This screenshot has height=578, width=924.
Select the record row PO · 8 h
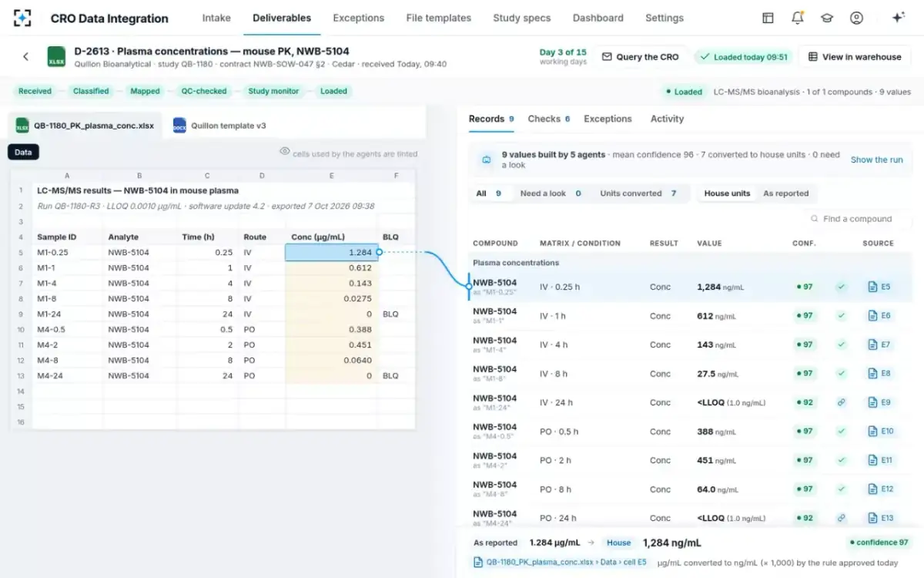pos(691,489)
